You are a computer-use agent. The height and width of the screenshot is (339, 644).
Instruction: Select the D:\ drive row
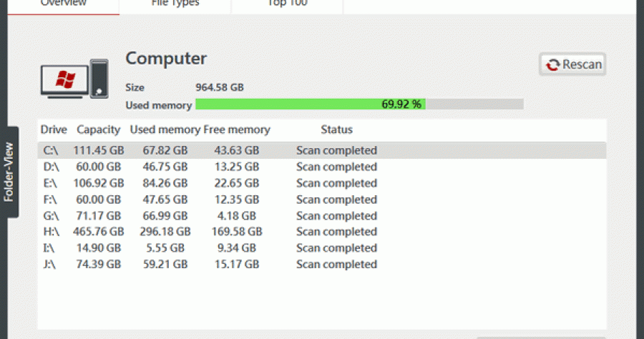(x=322, y=167)
